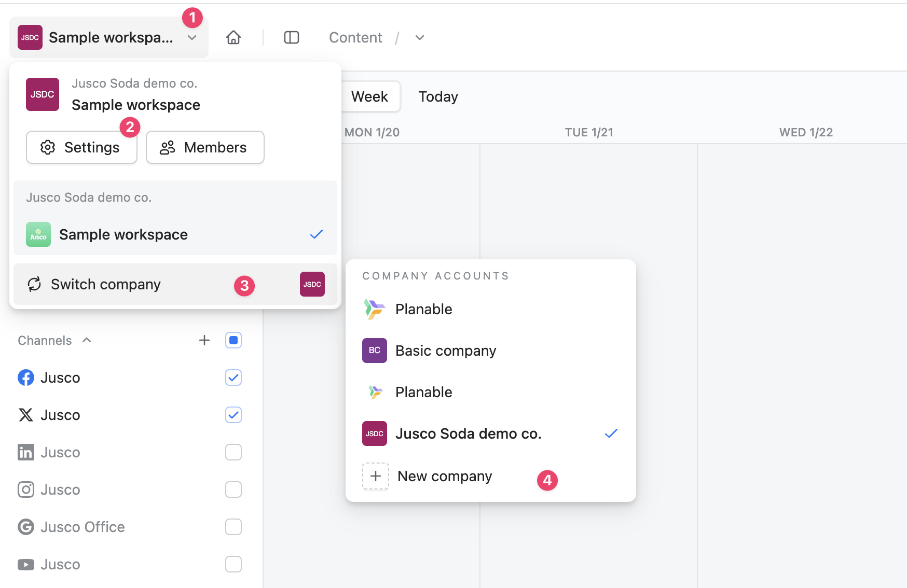Choose Basic company from company accounts
The image size is (907, 588).
[445, 351]
